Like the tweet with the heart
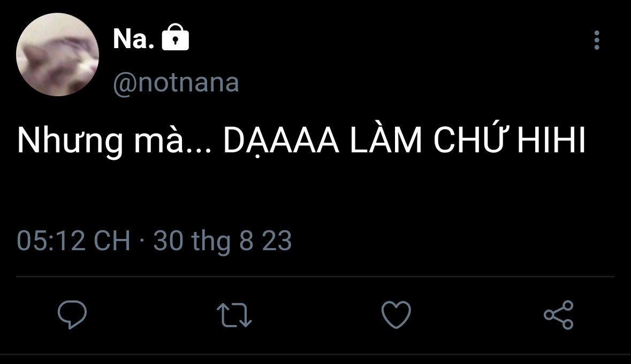 [x=396, y=314]
